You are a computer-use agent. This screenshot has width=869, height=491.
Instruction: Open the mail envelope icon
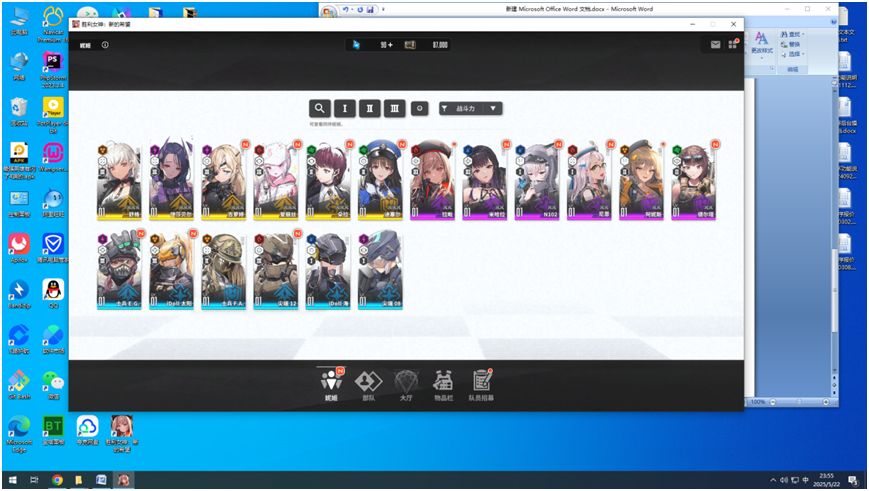(x=715, y=44)
